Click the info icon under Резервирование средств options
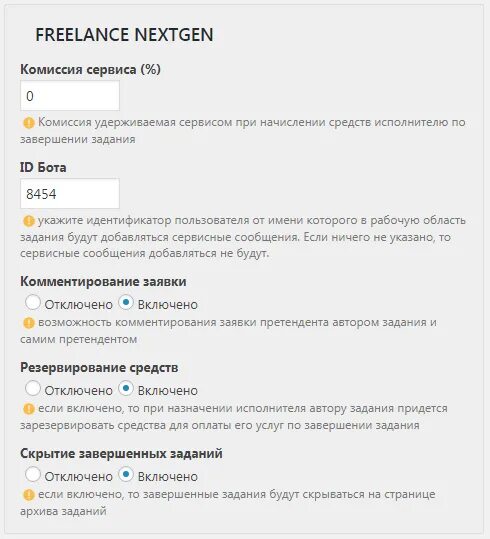 click(x=29, y=409)
